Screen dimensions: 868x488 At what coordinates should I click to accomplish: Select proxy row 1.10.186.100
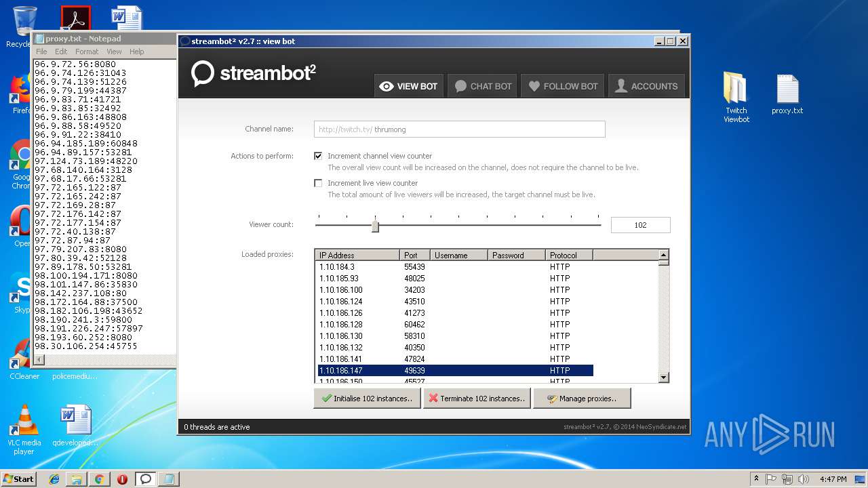[x=455, y=290]
